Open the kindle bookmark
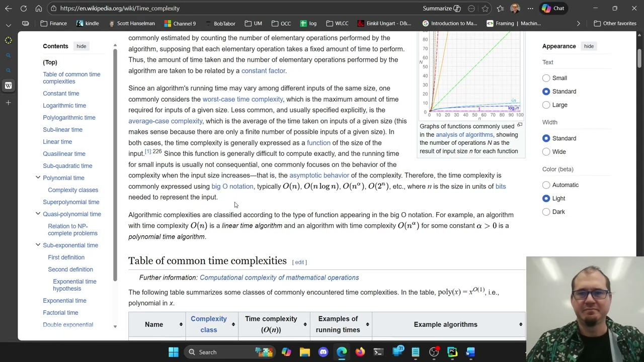 [88, 24]
